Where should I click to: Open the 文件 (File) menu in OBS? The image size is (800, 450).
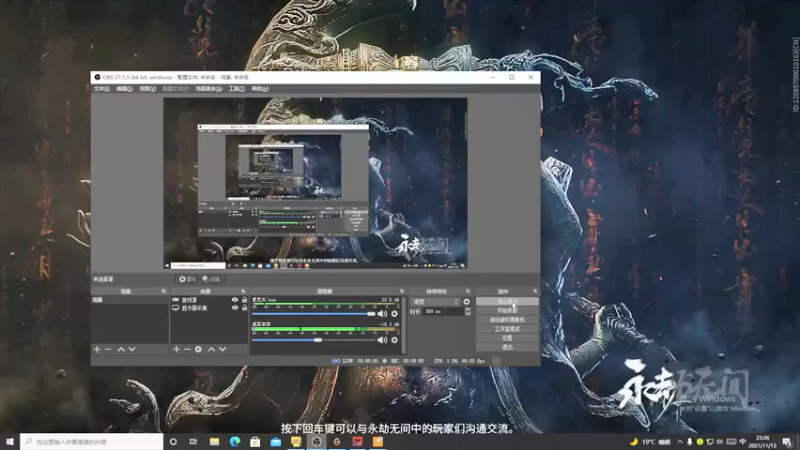pos(102,89)
